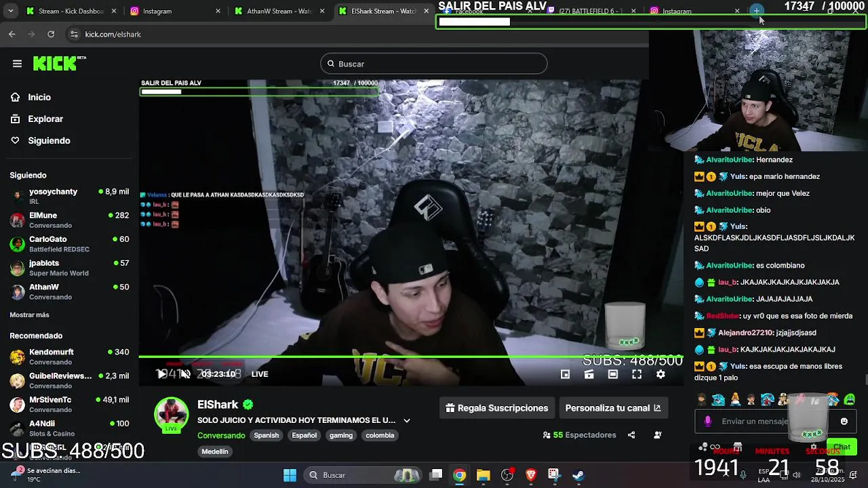Open a new browser tab

click(x=756, y=11)
